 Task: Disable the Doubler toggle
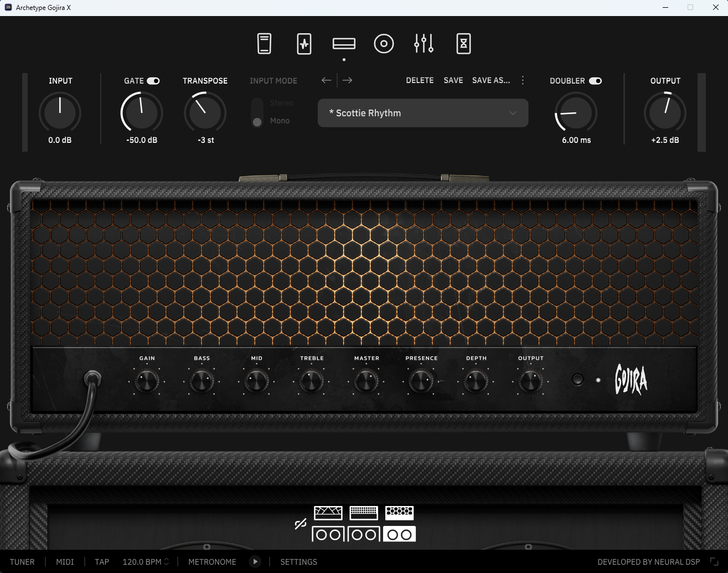[x=595, y=81]
